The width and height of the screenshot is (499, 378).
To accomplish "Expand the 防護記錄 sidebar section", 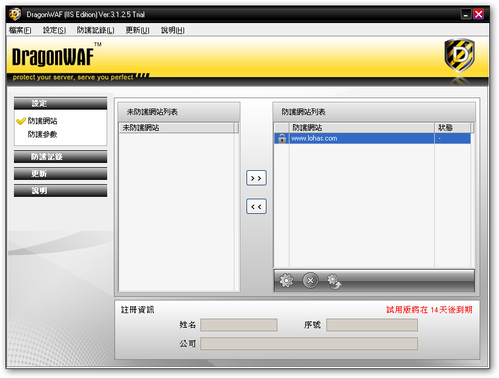I will click(x=60, y=157).
